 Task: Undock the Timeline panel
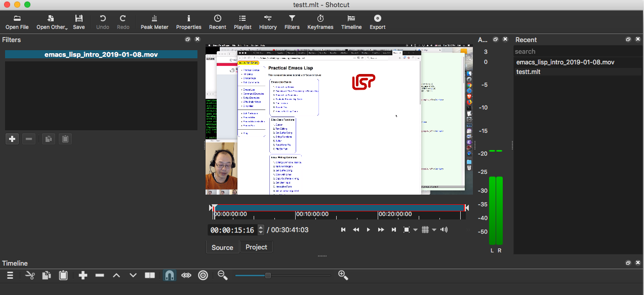point(628,263)
